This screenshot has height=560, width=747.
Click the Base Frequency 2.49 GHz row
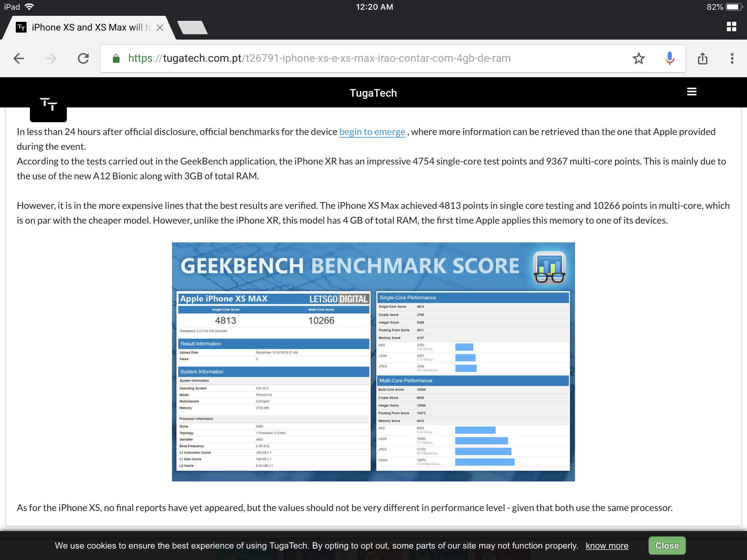[273, 446]
